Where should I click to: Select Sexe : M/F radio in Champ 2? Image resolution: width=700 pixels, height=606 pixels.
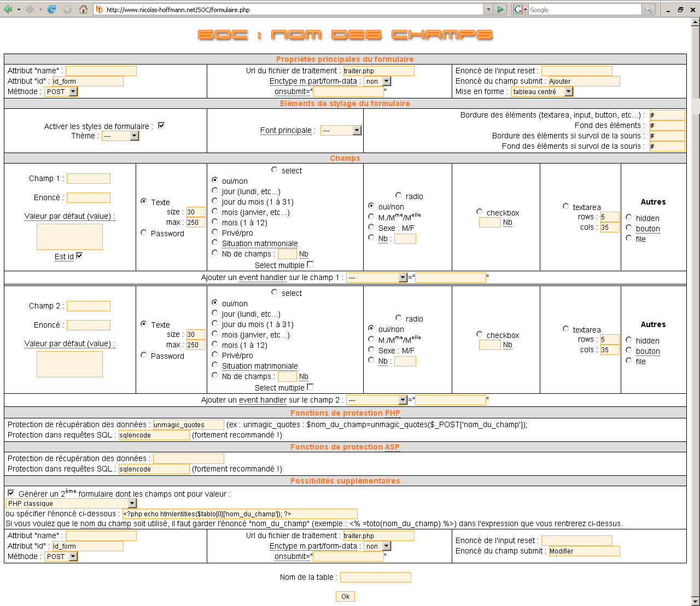pyautogui.click(x=371, y=349)
